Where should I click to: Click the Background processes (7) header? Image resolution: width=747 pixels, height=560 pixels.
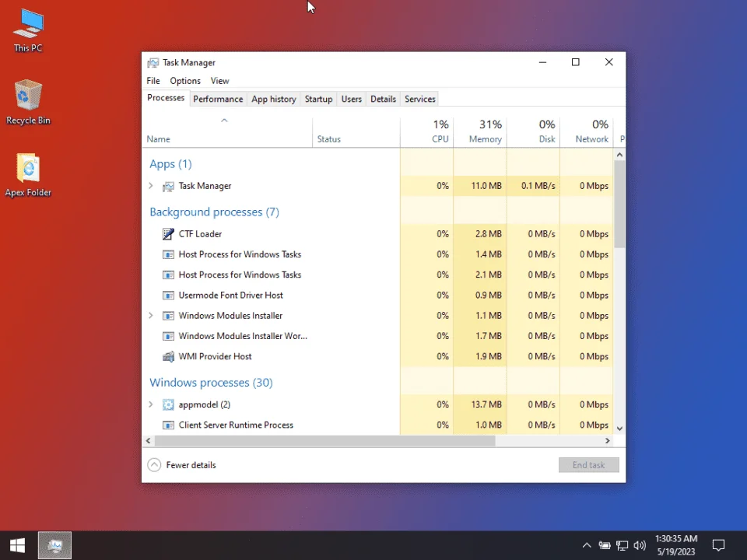(215, 212)
